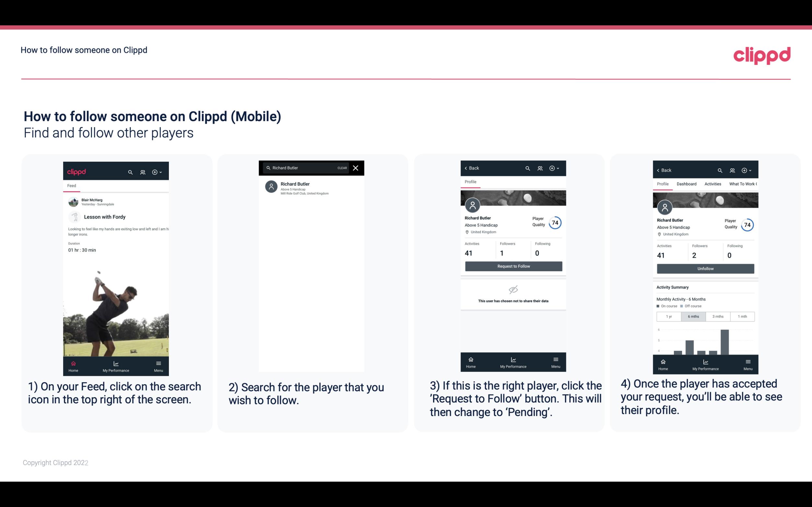The width and height of the screenshot is (812, 507).
Task: Click the user account icon in top nav
Action: (x=142, y=171)
